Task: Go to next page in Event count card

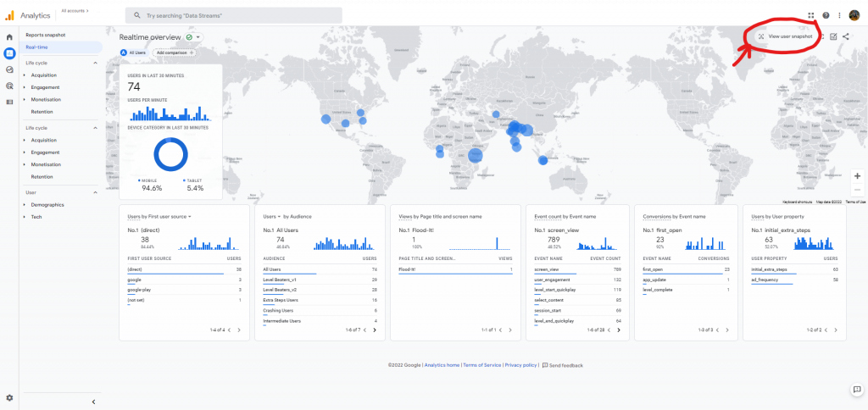Action: click(618, 330)
